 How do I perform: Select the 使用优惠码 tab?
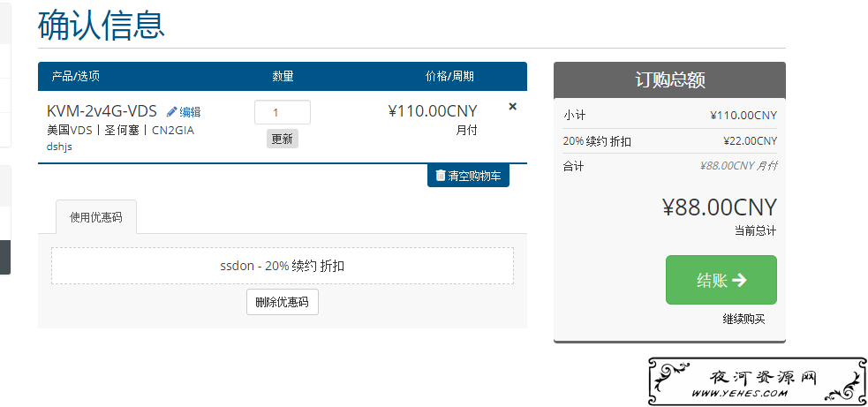click(95, 217)
